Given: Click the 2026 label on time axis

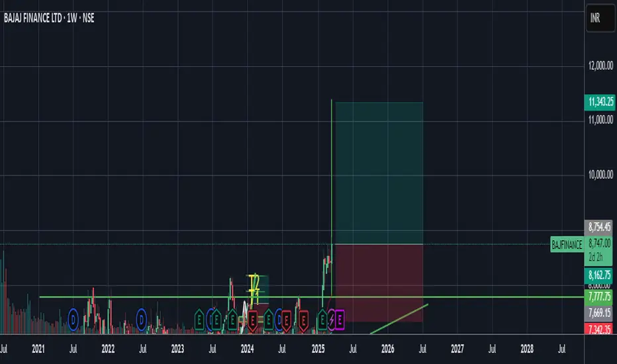Looking at the screenshot, I should (387, 349).
